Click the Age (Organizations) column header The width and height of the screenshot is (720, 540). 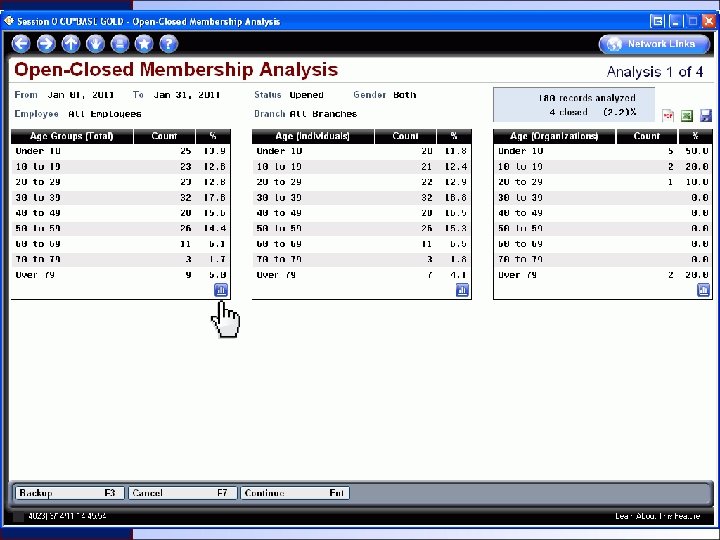[554, 136]
